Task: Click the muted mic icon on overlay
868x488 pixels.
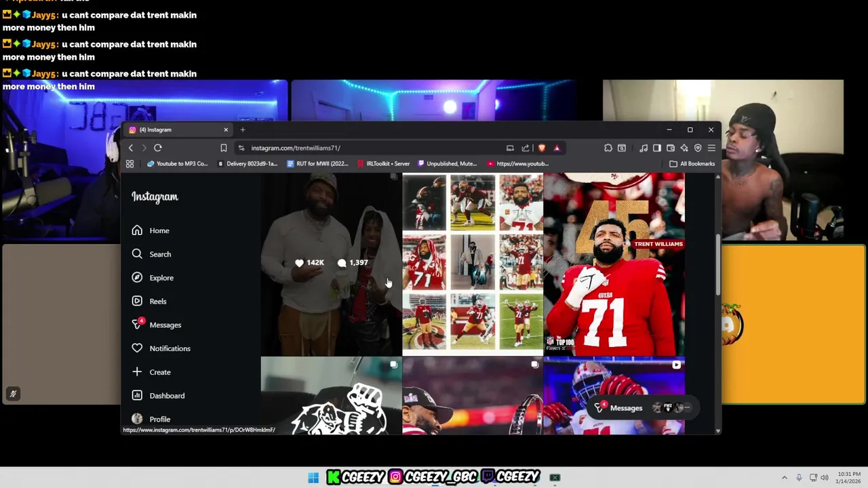Action: [x=13, y=394]
